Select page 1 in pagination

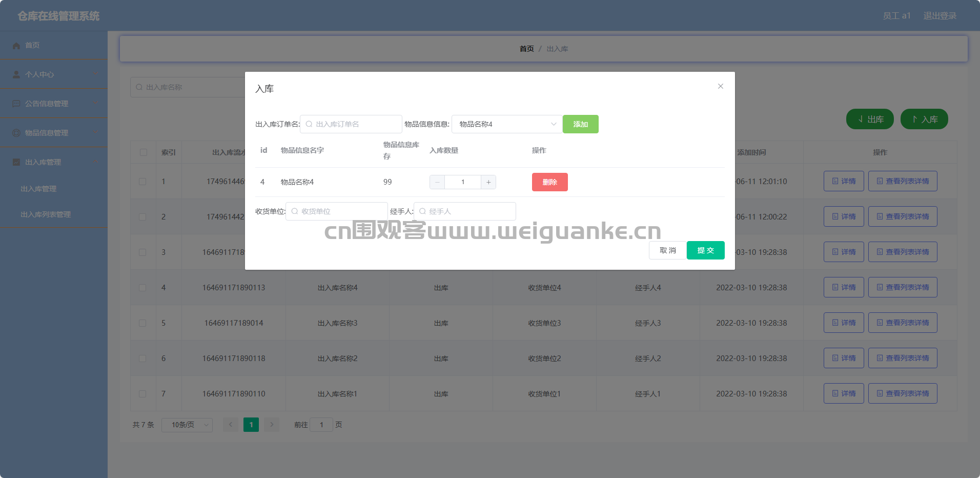click(x=251, y=425)
